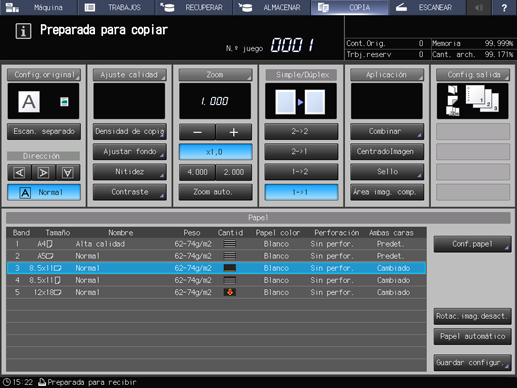The image size is (517, 388).
Task: Select tray 5 12x18 row
Action: coord(216,292)
